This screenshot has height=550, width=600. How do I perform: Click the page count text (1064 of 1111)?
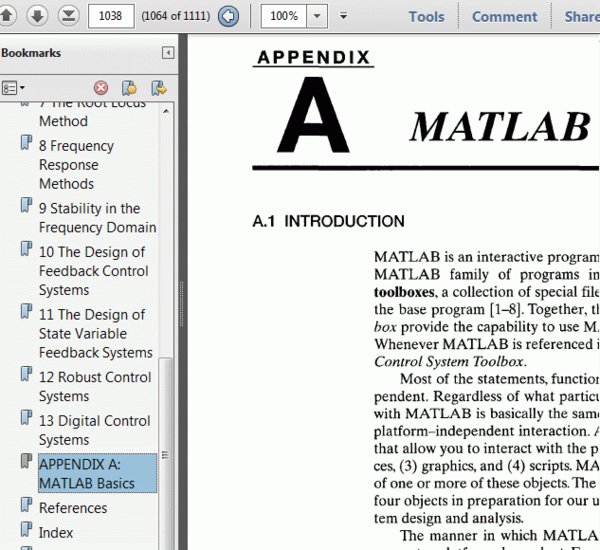tap(176, 16)
